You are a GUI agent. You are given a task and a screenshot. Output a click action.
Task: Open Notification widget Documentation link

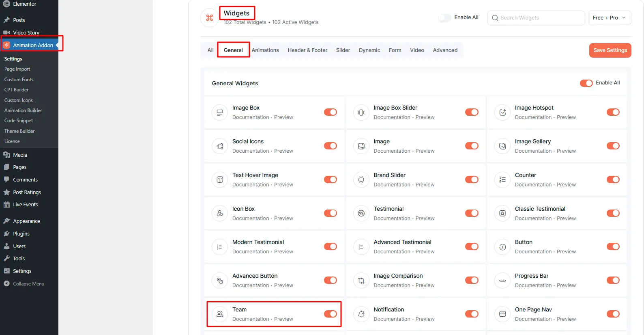[392, 319]
